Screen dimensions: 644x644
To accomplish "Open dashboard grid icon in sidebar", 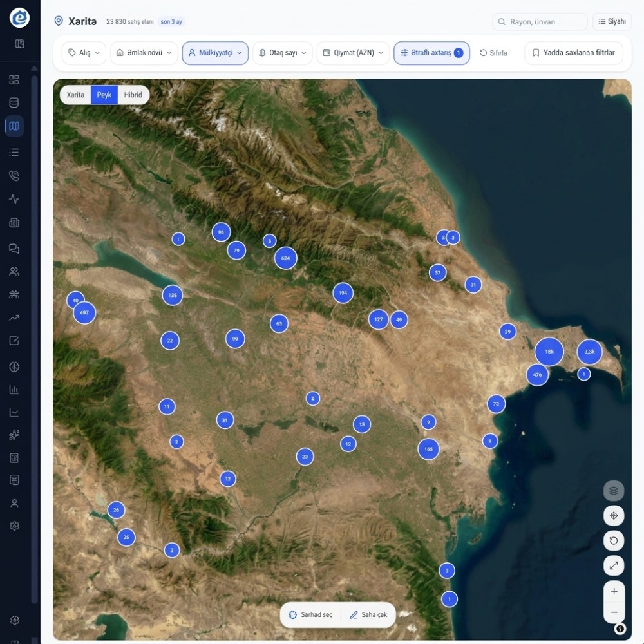I will click(x=14, y=80).
